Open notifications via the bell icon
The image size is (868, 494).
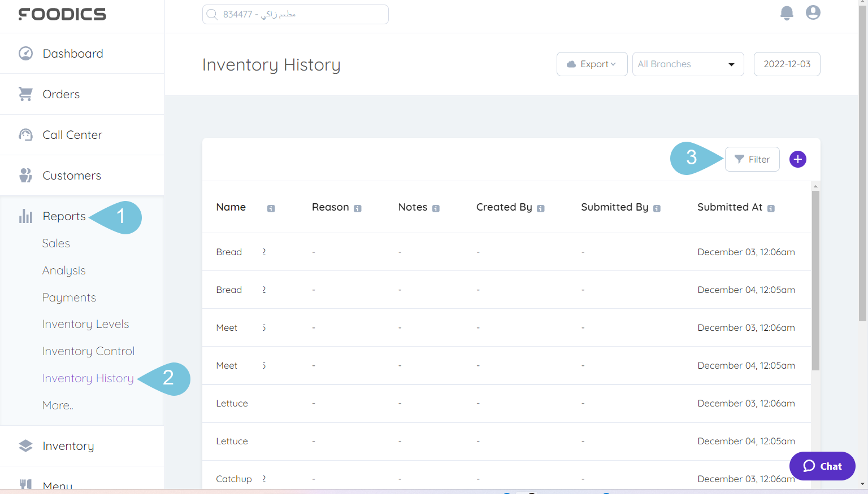click(787, 13)
